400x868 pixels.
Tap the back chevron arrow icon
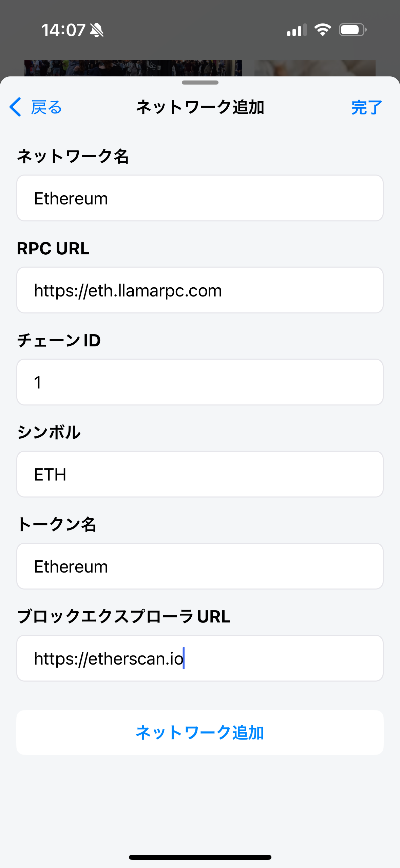[15, 107]
